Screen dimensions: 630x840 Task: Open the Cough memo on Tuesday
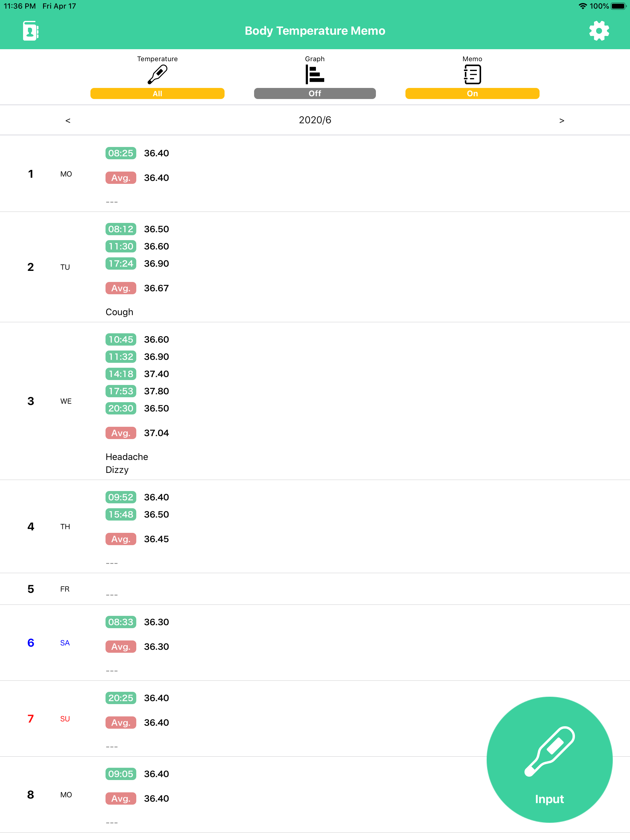[119, 312]
